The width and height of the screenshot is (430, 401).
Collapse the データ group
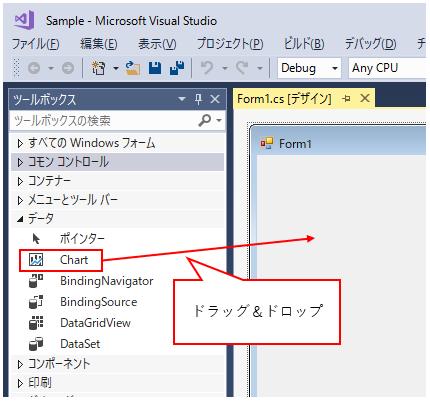click(x=20, y=219)
